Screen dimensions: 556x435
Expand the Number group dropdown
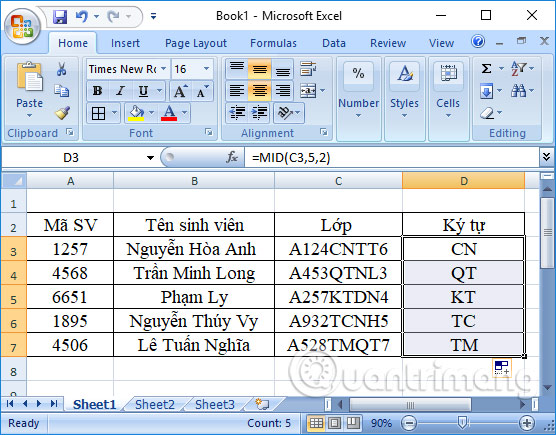click(x=358, y=116)
